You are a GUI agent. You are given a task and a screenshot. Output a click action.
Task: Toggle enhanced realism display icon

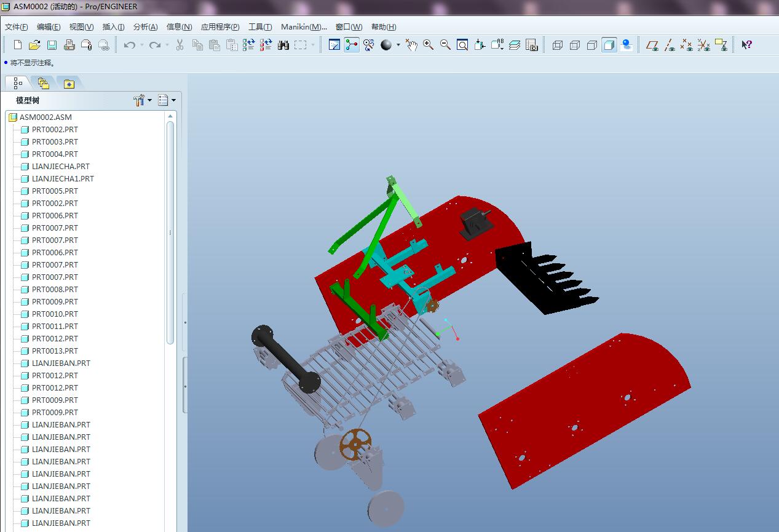(627, 45)
